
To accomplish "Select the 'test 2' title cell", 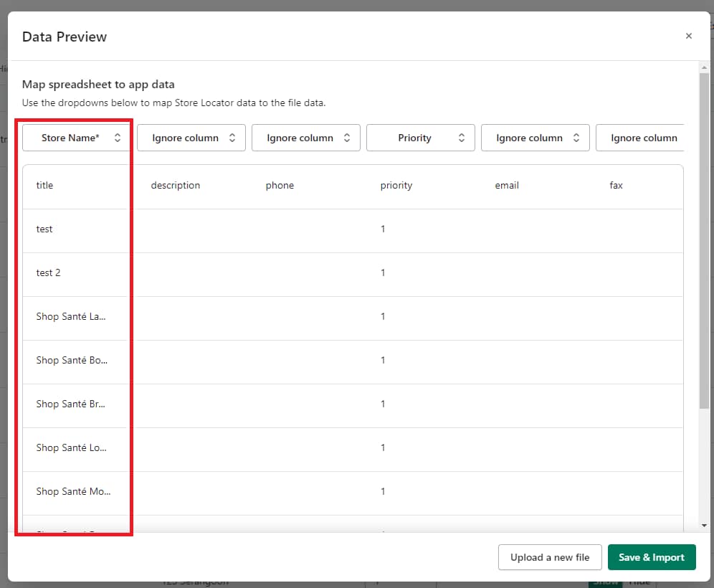I will coord(48,272).
